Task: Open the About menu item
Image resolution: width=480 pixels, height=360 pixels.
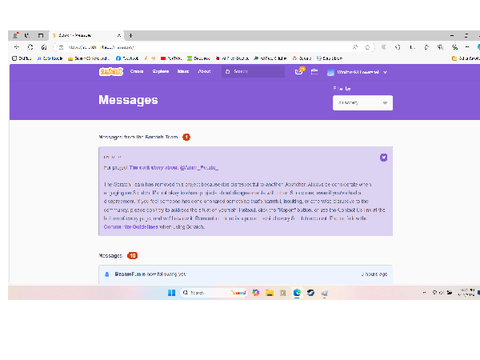Action: 204,71
